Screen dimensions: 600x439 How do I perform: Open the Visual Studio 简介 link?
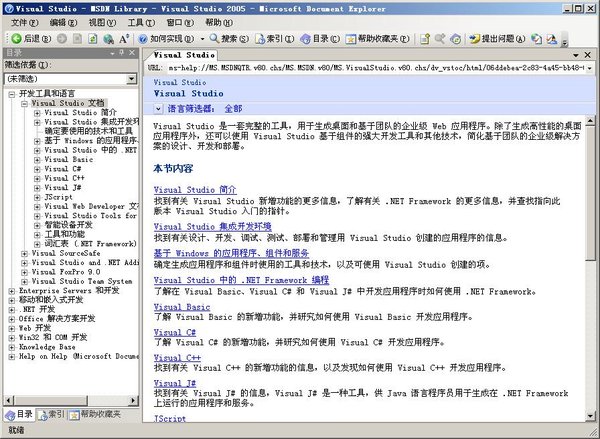[195, 190]
